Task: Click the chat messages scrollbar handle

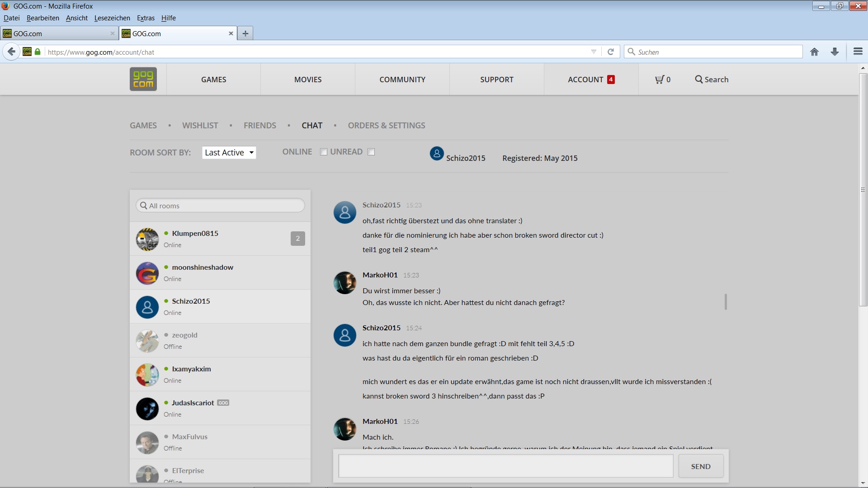Action: pos(726,301)
